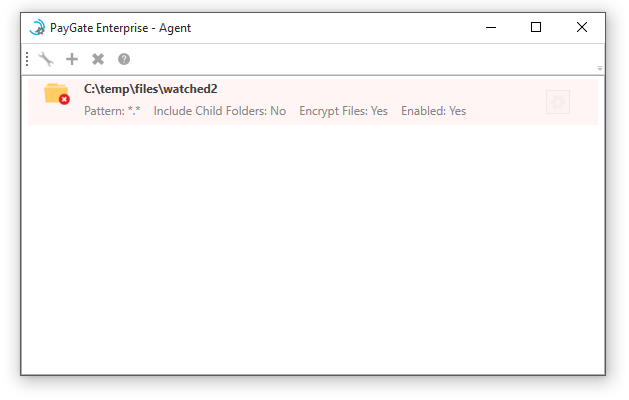Image resolution: width=629 pixels, height=400 pixels.
Task: Click the PayGate Enterprise logo in title bar
Action: click(37, 28)
